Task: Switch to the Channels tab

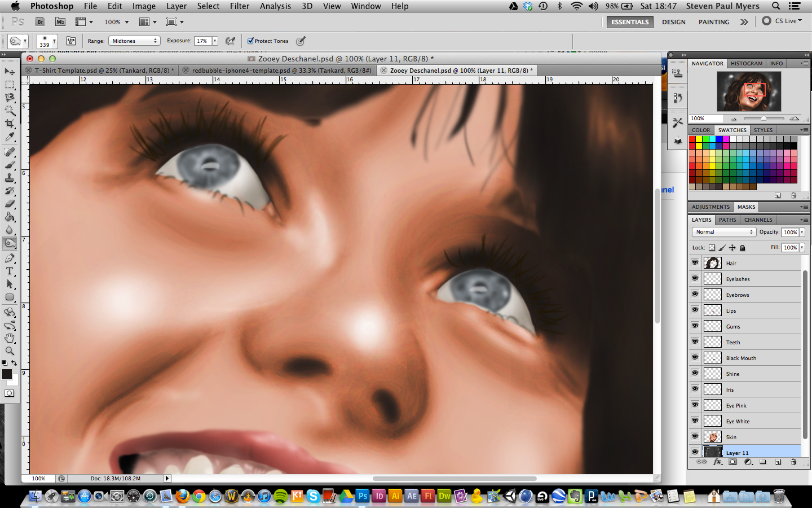Action: (x=758, y=220)
